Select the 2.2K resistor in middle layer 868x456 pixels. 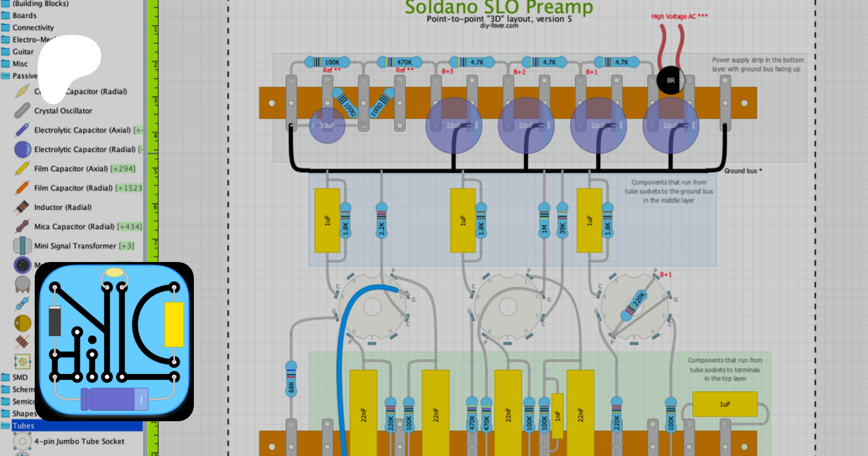[x=381, y=221]
